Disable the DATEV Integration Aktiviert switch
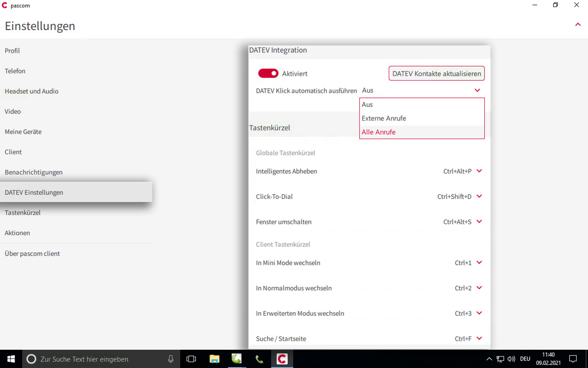This screenshot has width=588, height=368. pyautogui.click(x=268, y=73)
